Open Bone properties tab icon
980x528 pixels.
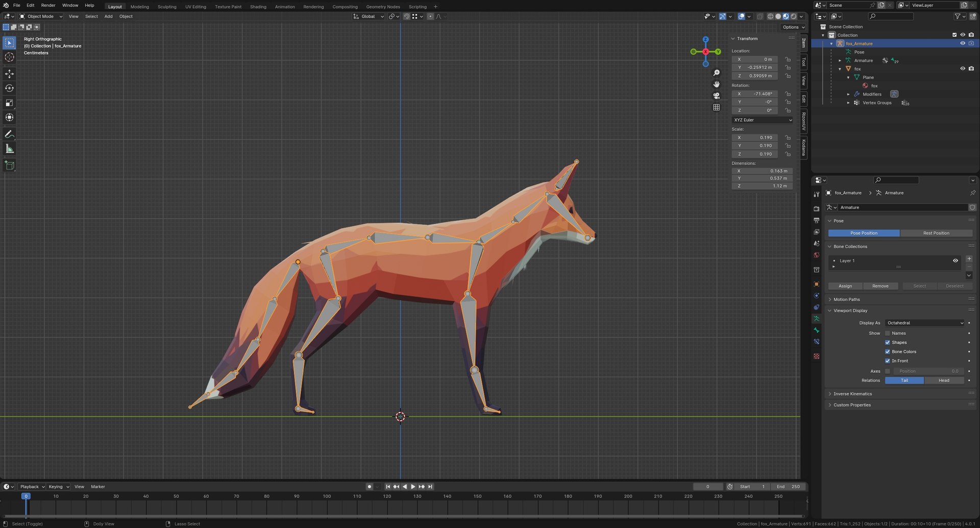pos(816,330)
